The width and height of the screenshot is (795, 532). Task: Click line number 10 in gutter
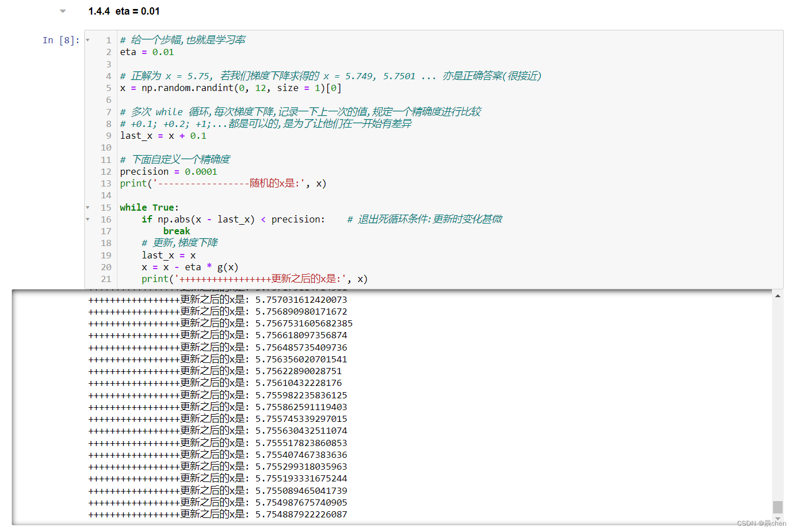pos(106,148)
